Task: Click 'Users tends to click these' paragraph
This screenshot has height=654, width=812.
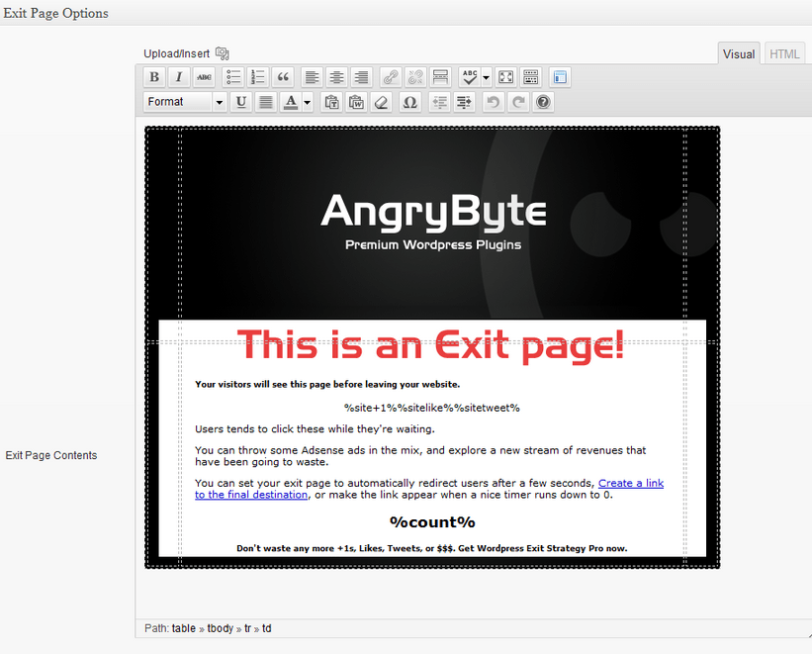Action: (x=315, y=429)
